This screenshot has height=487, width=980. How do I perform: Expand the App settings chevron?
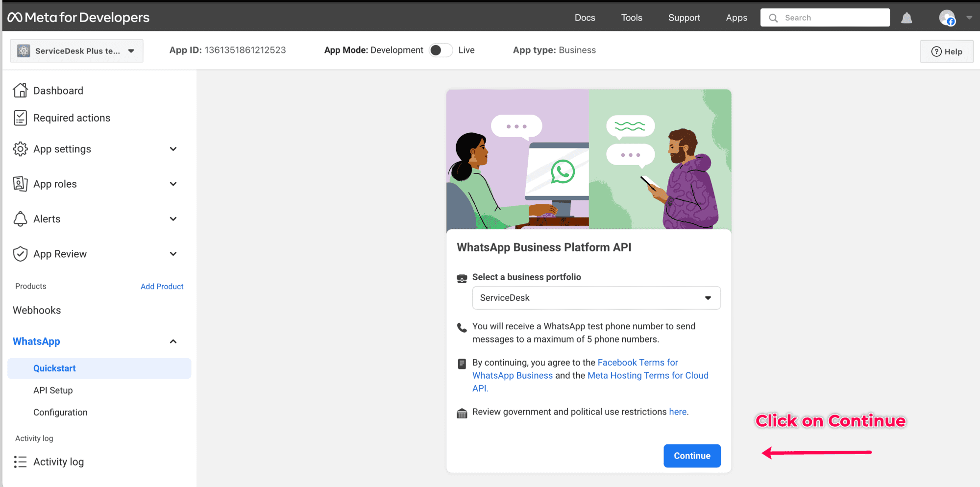(x=173, y=149)
